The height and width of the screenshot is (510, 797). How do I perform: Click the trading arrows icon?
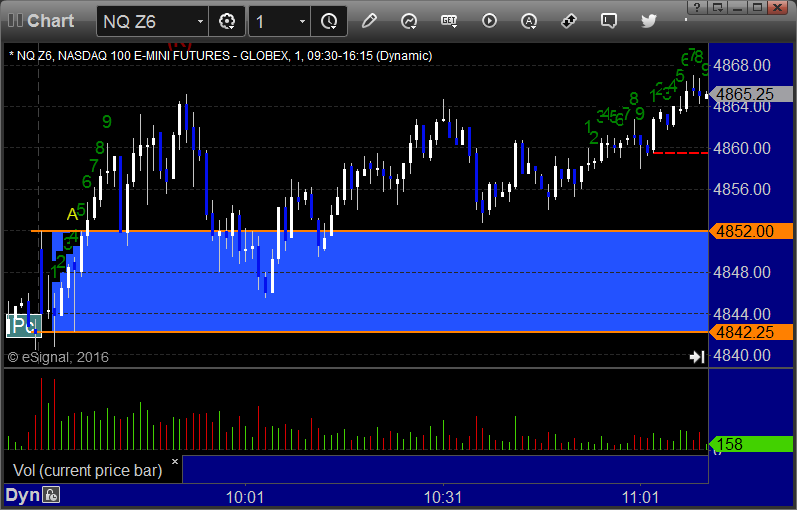point(568,21)
